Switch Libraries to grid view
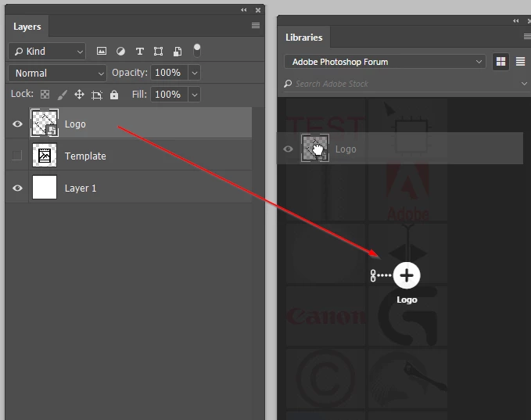The height and width of the screenshot is (420, 531). click(x=501, y=62)
